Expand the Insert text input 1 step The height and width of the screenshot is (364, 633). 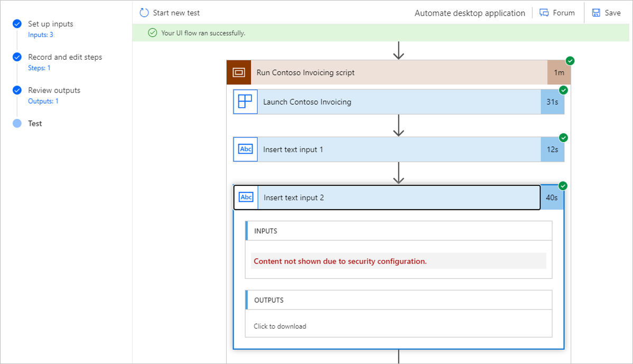pyautogui.click(x=399, y=150)
